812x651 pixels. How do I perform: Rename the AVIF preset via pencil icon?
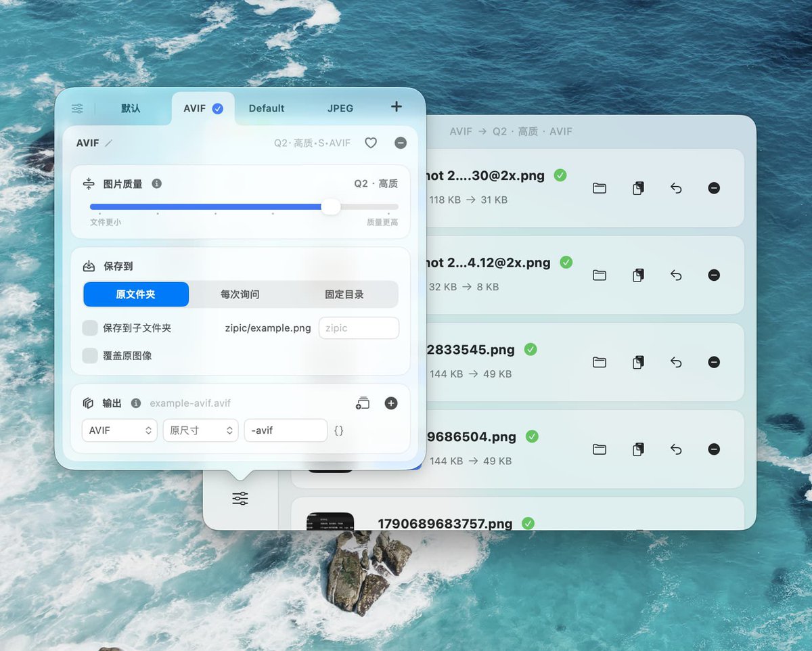point(108,143)
